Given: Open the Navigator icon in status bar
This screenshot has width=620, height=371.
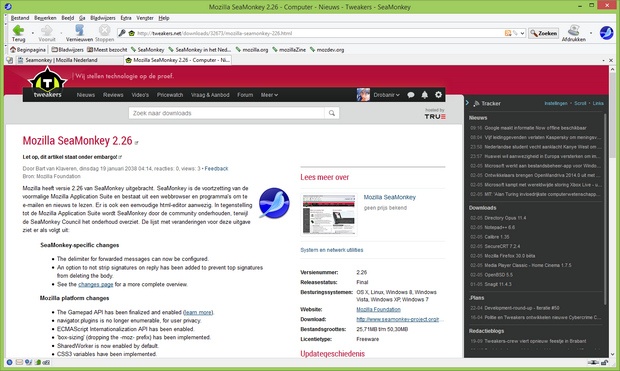Looking at the screenshot, I should click(9, 362).
